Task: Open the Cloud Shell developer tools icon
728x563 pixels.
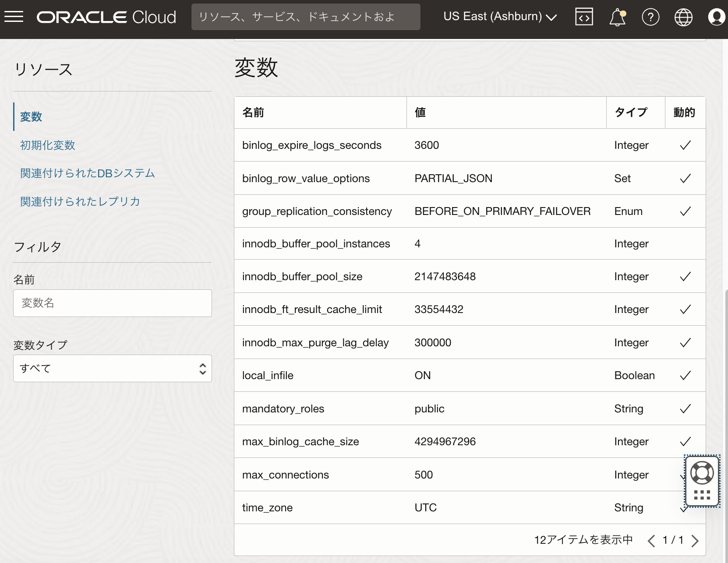Action: pos(584,17)
